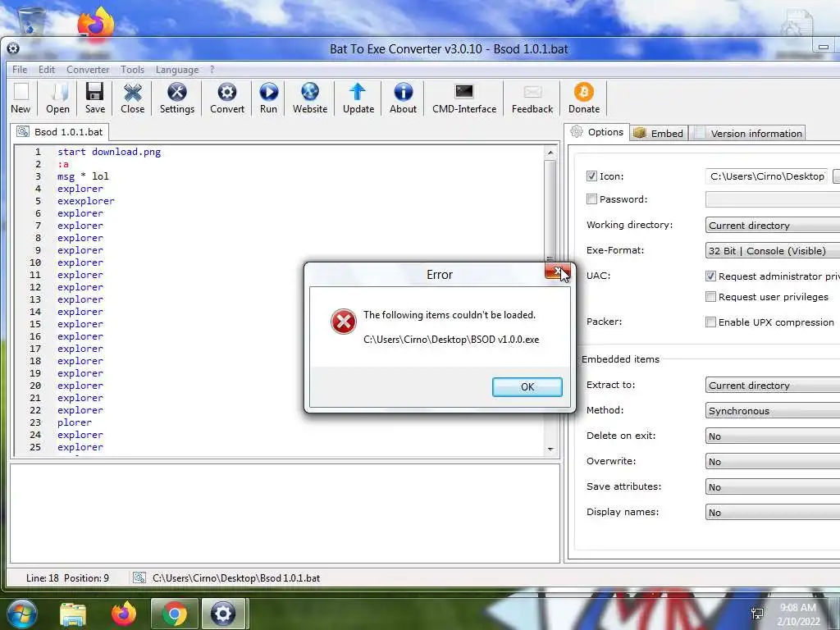Image resolution: width=840 pixels, height=630 pixels.
Task: Click the editor scrollbar down arrow
Action: point(550,449)
